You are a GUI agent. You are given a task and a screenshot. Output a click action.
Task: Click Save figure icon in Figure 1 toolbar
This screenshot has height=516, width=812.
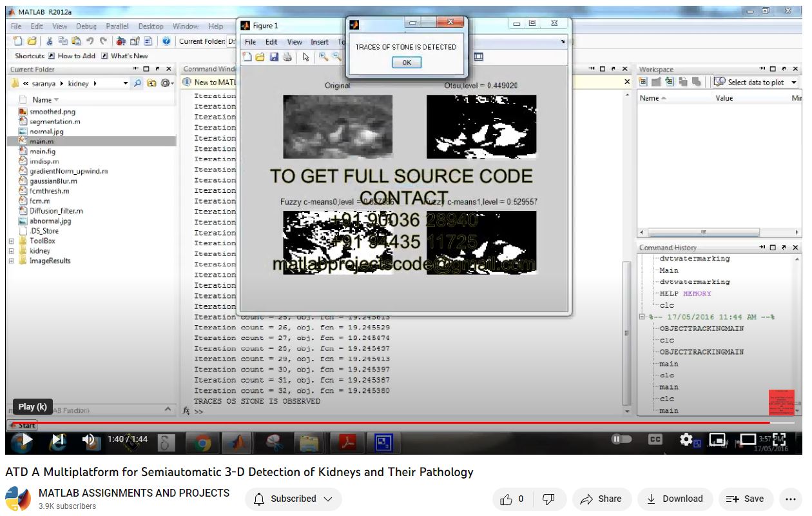tap(274, 57)
